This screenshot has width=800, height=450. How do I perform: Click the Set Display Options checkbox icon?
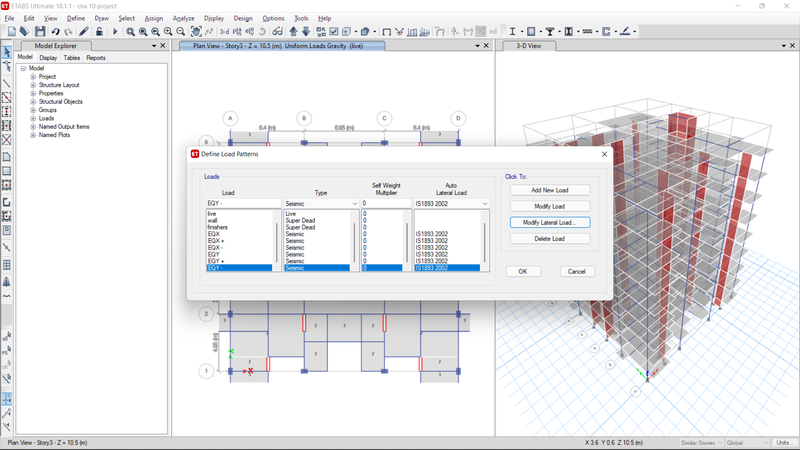(x=334, y=32)
